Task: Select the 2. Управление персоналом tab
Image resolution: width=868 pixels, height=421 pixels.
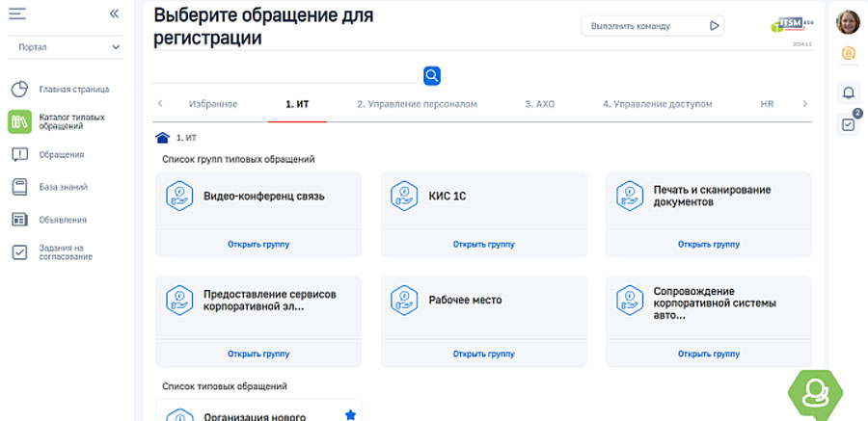Action: 417,103
